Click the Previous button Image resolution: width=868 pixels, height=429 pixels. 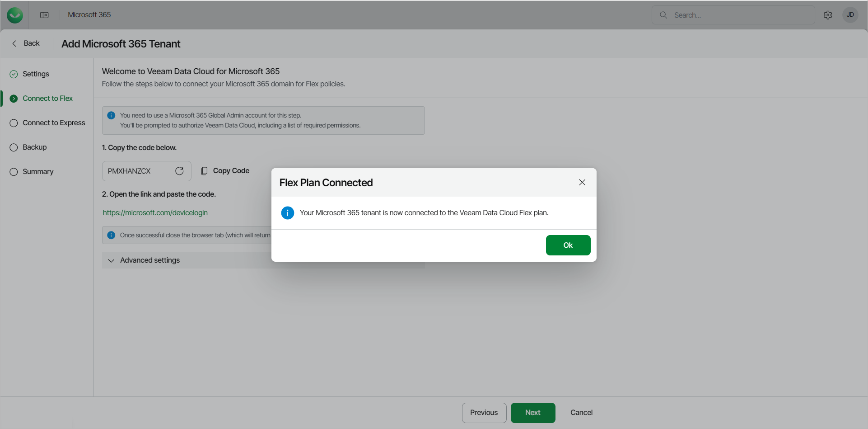point(484,413)
